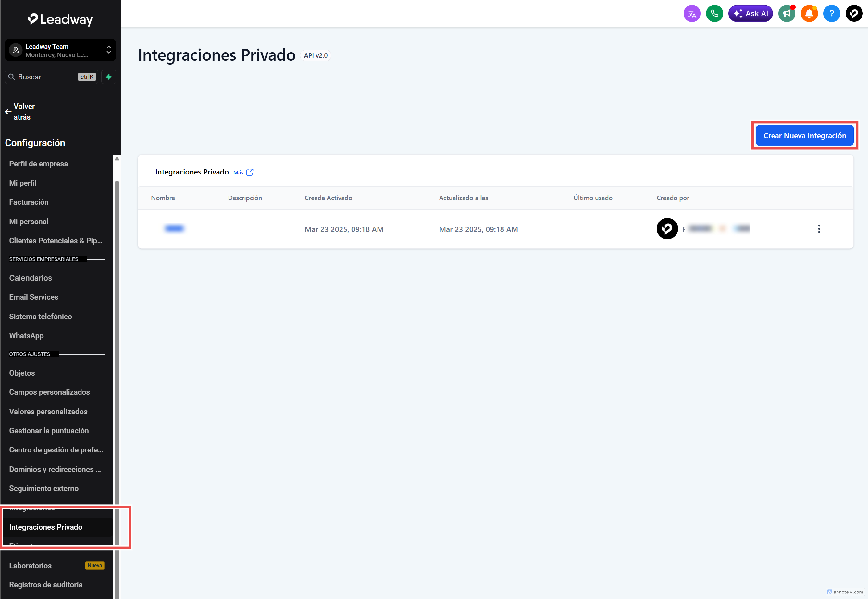This screenshot has width=868, height=599.
Task: Select Integraciones Privado in the sidebar
Action: click(46, 527)
